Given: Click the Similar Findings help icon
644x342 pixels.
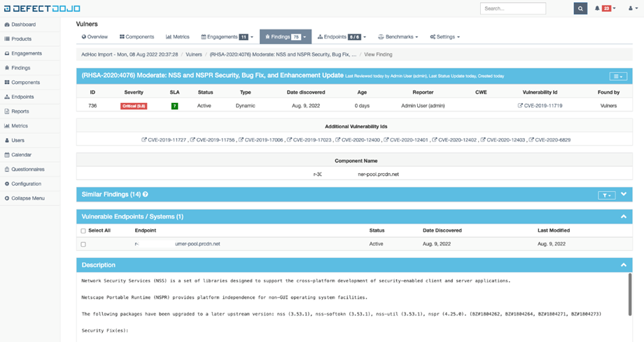Looking at the screenshot, I should coord(146,194).
